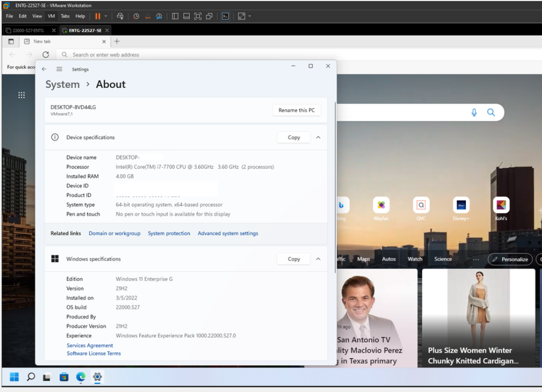Open the VMware View menu
This screenshot has height=392, width=542.
coord(37,16)
